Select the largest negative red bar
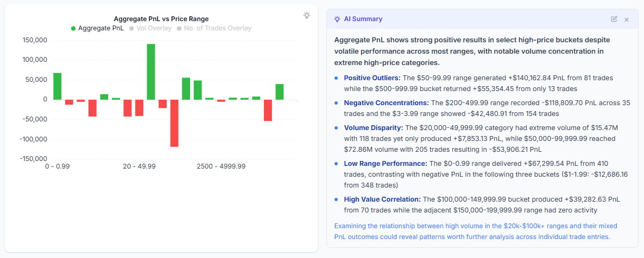This screenshot has height=258, width=644. pos(174,123)
